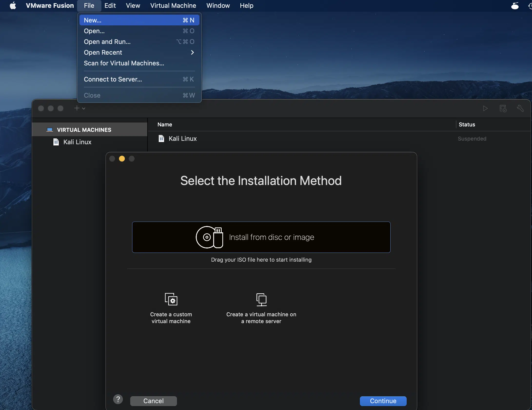
Task: Select the Kali Linux row in list
Action: pyautogui.click(x=183, y=139)
